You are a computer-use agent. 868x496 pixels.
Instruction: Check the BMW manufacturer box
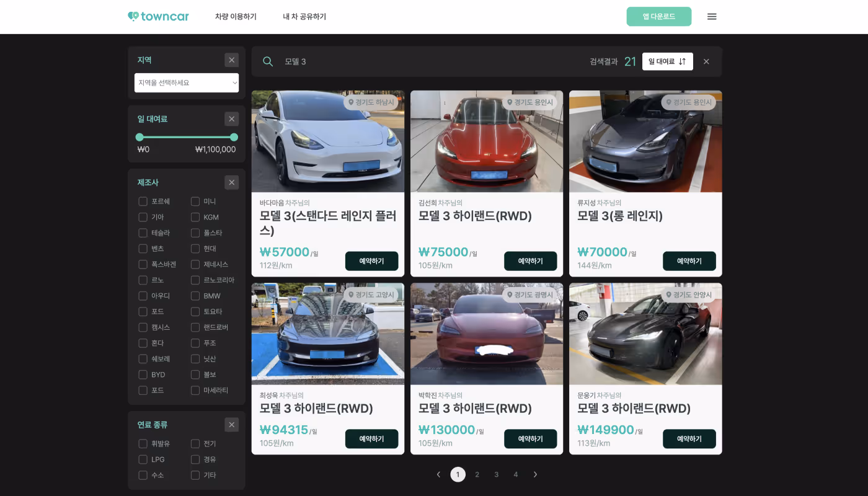tap(195, 296)
